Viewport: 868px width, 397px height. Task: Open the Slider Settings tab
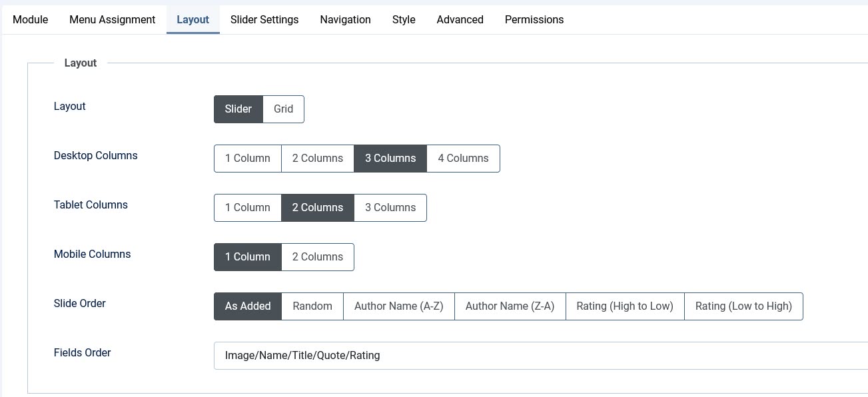click(264, 19)
